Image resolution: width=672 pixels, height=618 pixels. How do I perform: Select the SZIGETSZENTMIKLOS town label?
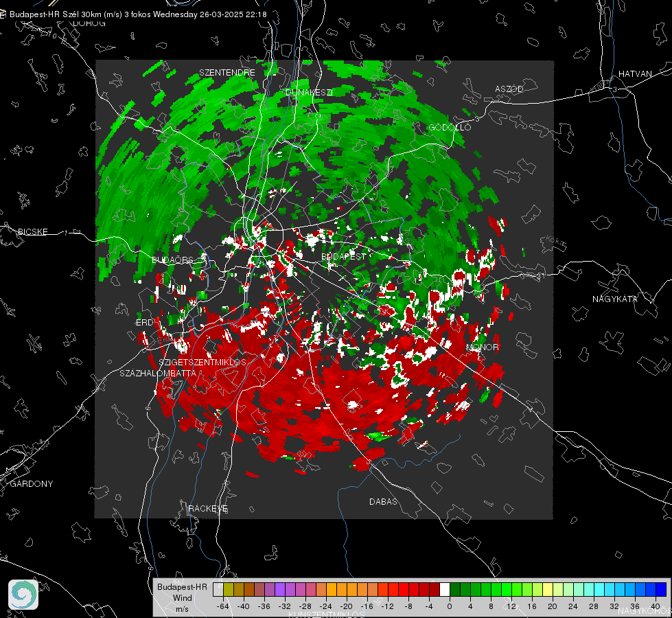coord(202,362)
